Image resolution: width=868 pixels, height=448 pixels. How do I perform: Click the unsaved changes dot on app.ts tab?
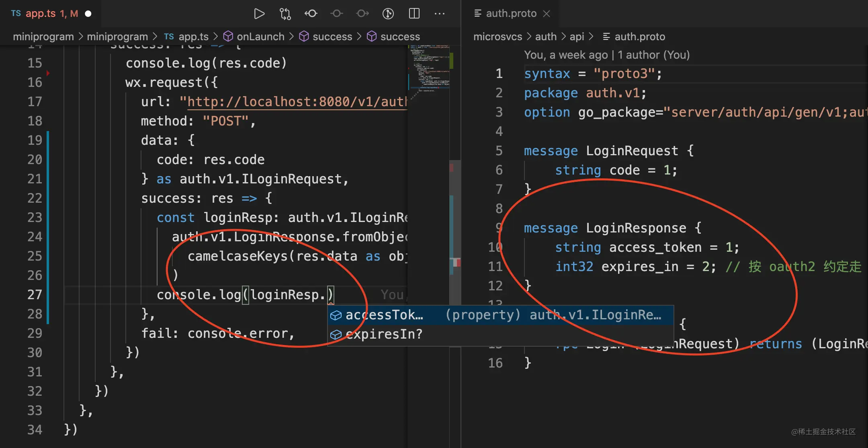[88, 14]
